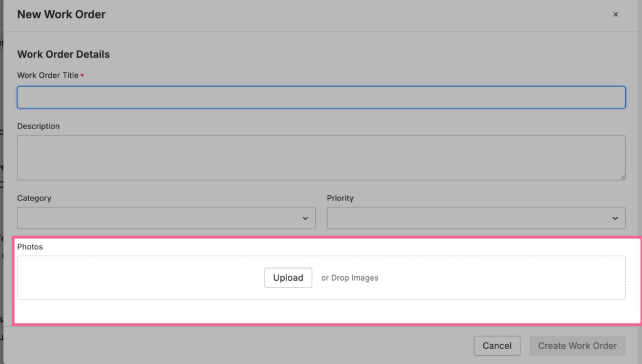Click inside the Description text area
Screen dimensions: 642x364
pos(321,157)
